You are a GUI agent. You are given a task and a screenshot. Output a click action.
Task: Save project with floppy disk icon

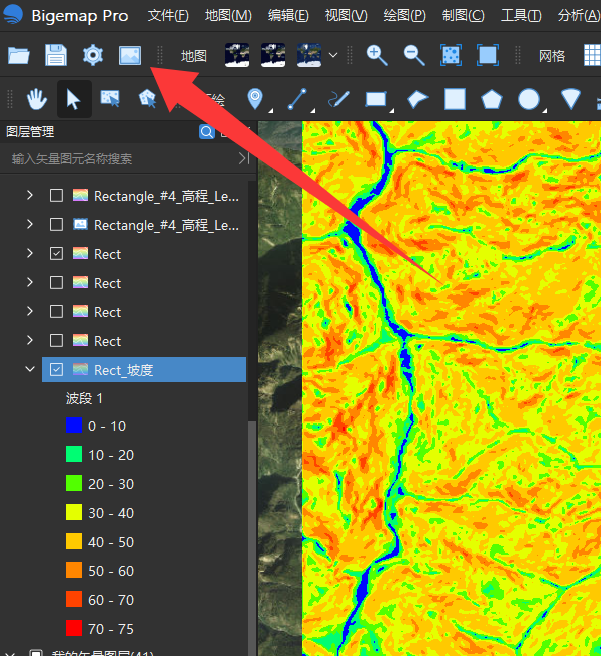tap(56, 55)
